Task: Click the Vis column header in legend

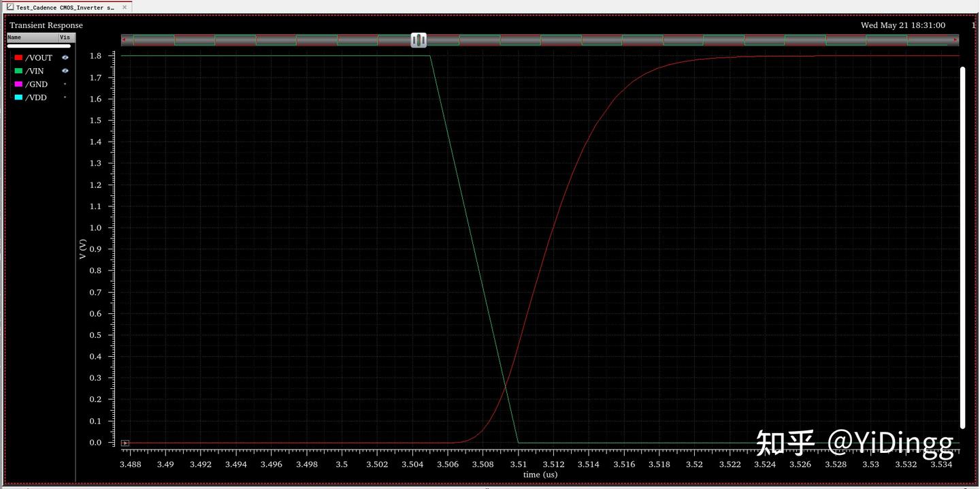Action: click(x=67, y=37)
